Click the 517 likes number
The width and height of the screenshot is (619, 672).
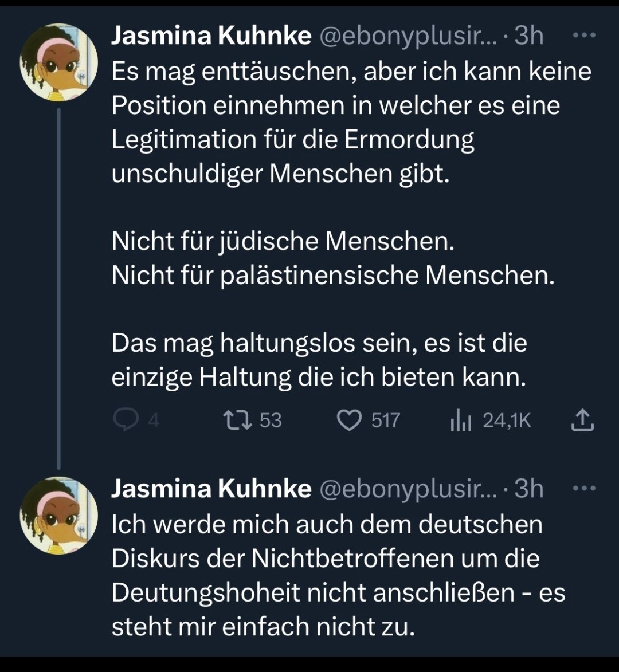click(385, 421)
